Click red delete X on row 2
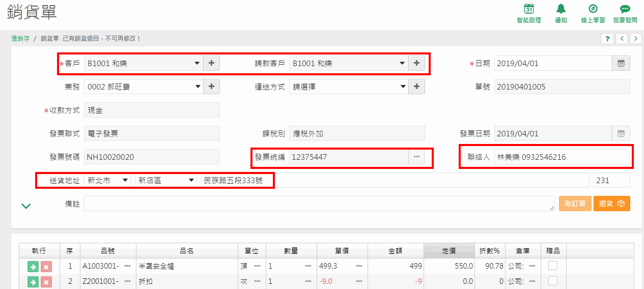The image size is (644, 289). coord(46,282)
